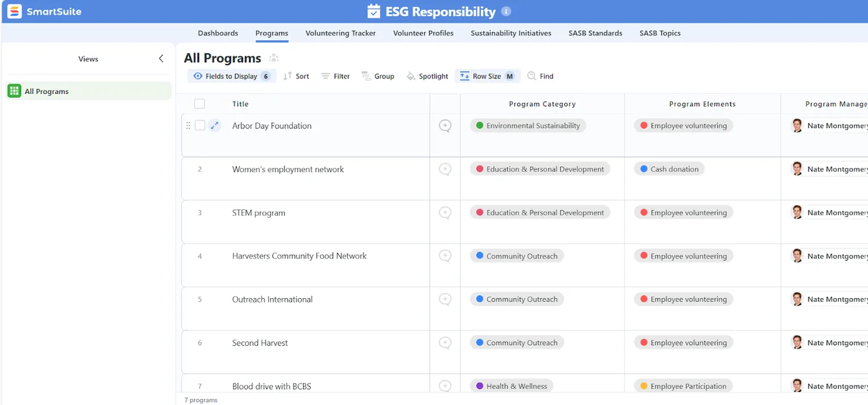
Task: Open the Group menu
Action: (378, 76)
